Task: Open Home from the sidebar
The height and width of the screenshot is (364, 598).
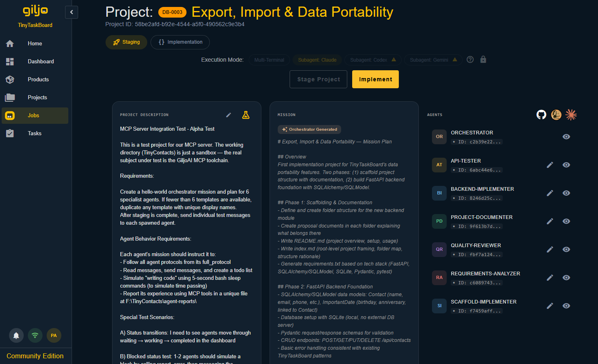Action: point(35,44)
